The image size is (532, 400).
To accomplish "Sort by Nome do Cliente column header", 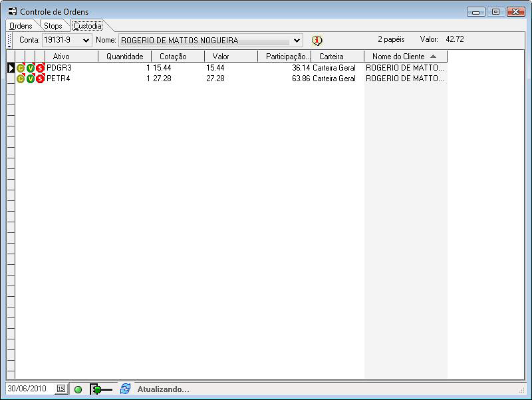I will 405,57.
